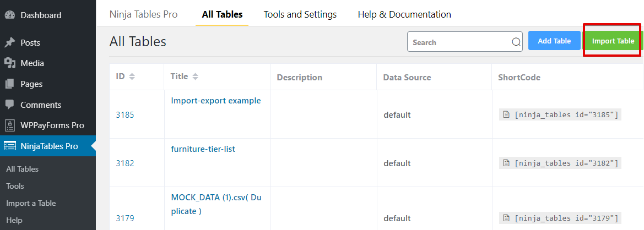644x230 pixels.
Task: Open the Help & Documentation tab
Action: pyautogui.click(x=404, y=14)
